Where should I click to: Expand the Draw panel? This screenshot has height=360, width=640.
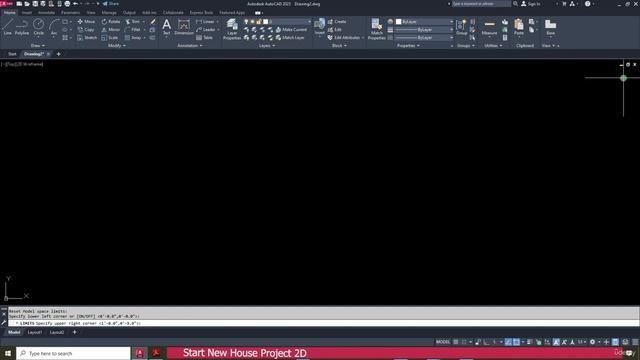pyautogui.click(x=38, y=46)
